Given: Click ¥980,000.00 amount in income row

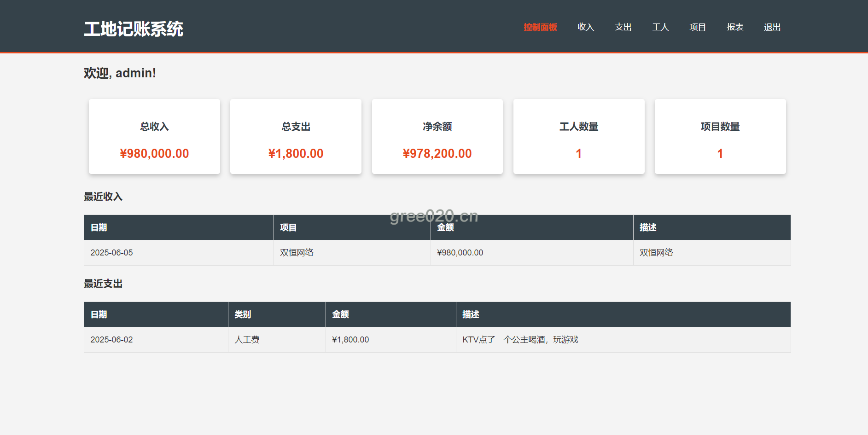Looking at the screenshot, I should [x=460, y=253].
